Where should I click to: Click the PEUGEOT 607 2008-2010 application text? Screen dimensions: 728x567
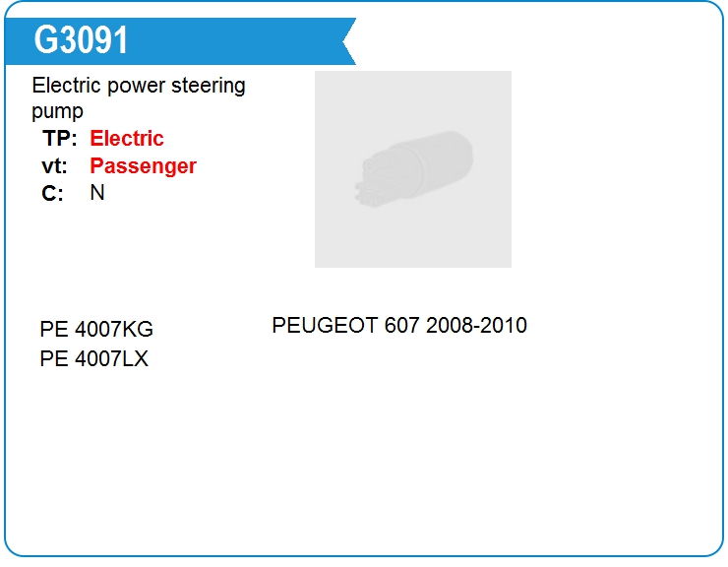399,325
